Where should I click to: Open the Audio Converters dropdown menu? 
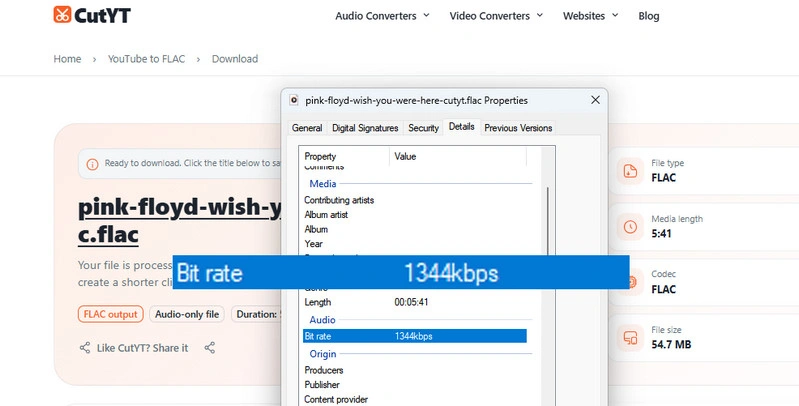[382, 16]
